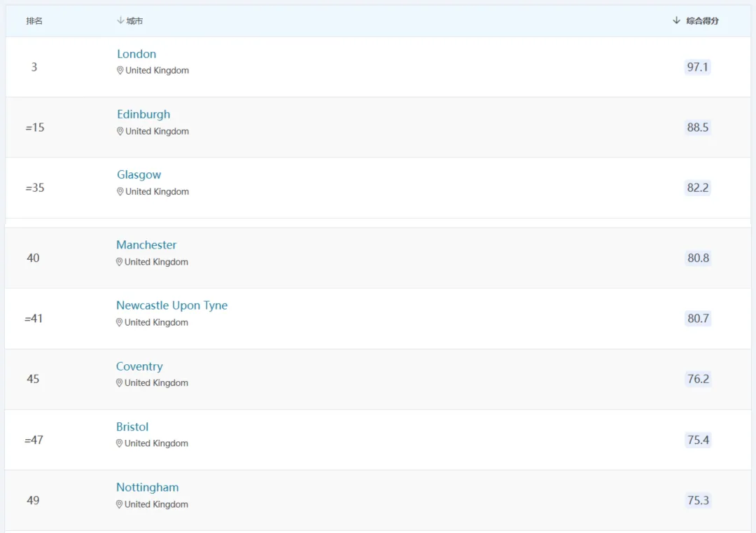Screen dimensions: 756x533
Task: Click United Kingdom text under Glasgow
Action: tap(157, 191)
